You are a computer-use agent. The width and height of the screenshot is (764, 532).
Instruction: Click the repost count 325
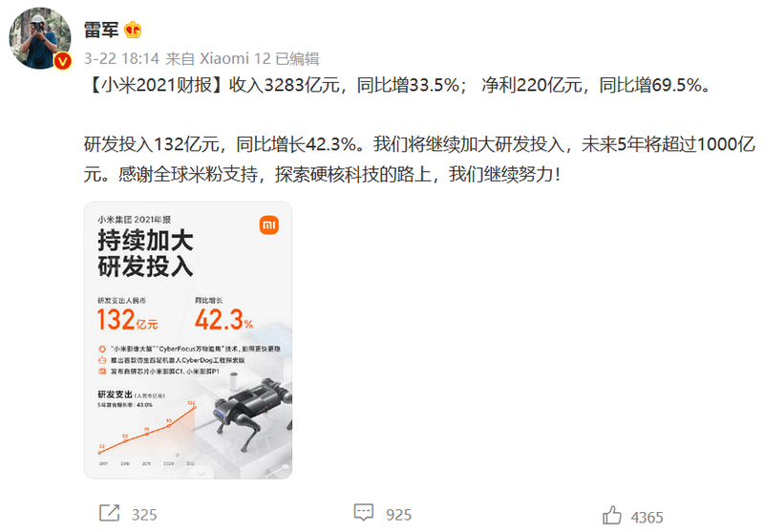[x=144, y=515]
